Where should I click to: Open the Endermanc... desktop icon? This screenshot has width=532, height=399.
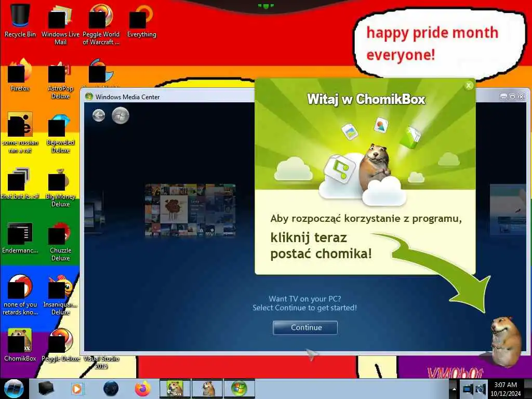(20, 237)
